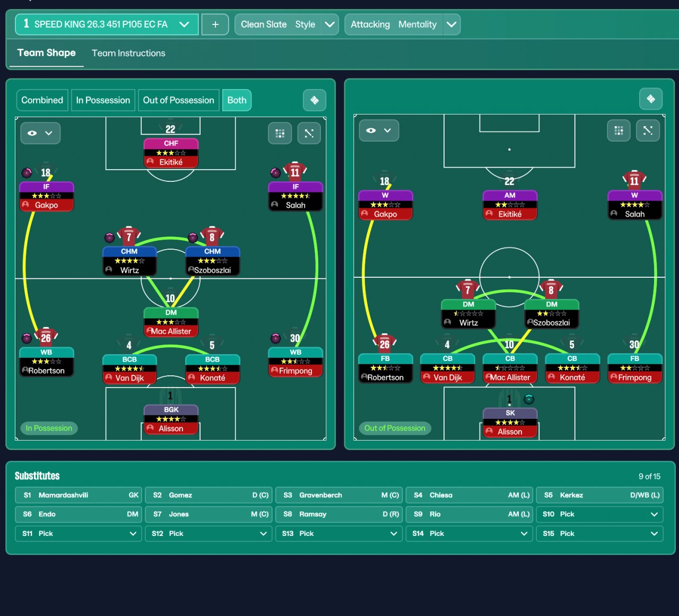The height and width of the screenshot is (616, 679).
Task: Switch pitch view to Combined
Action: click(42, 100)
